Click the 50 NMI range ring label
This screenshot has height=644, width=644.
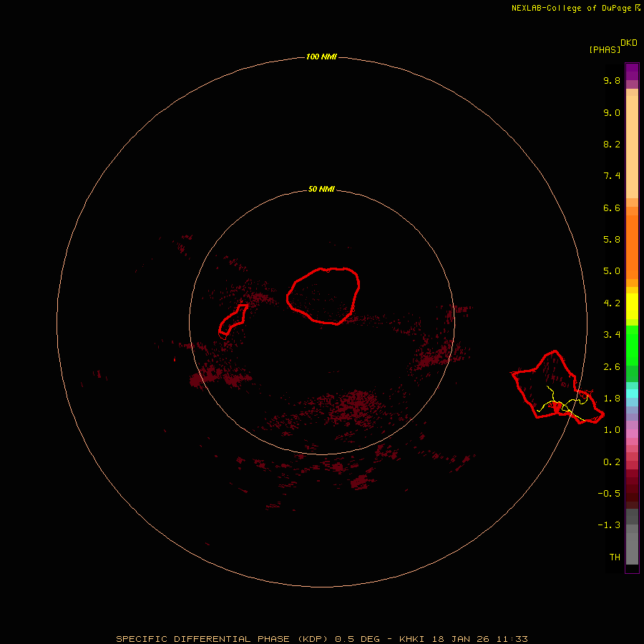click(321, 189)
